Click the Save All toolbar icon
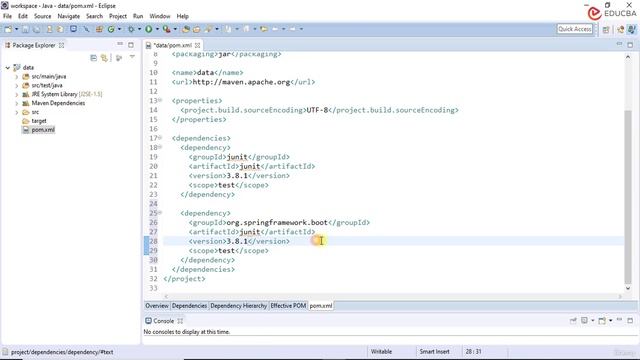The image size is (640, 360). [x=36, y=29]
